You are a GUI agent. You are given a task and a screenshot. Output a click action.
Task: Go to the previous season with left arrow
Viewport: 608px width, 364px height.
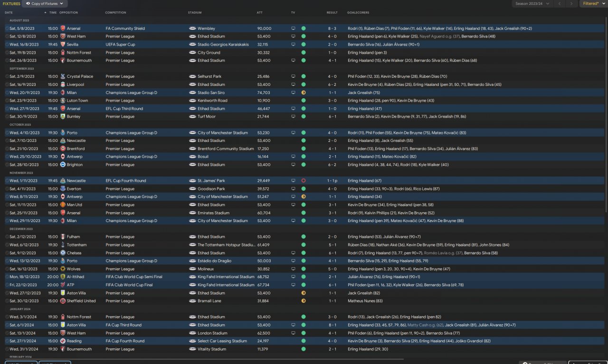pyautogui.click(x=560, y=4)
